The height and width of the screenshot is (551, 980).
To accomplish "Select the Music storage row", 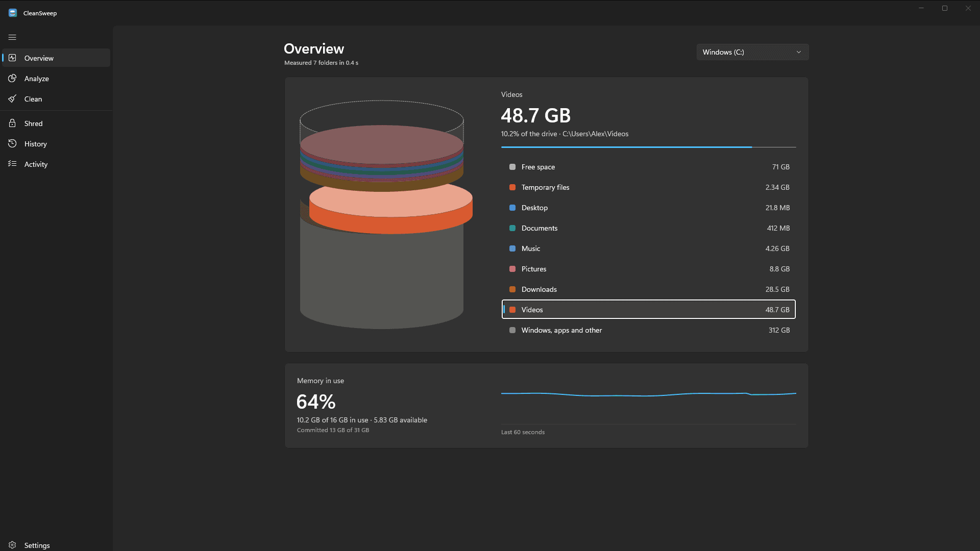I will tap(649, 248).
